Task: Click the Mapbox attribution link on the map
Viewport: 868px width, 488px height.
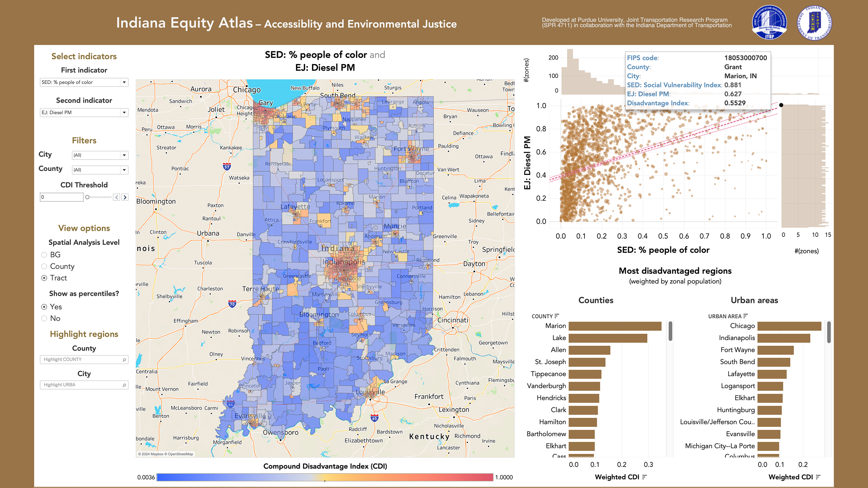Action: click(x=151, y=454)
